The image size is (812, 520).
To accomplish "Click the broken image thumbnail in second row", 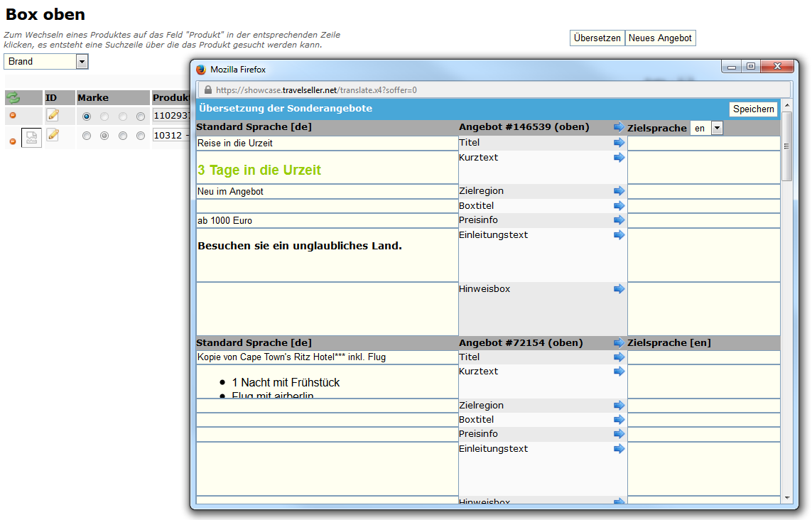I will pyautogui.click(x=31, y=138).
